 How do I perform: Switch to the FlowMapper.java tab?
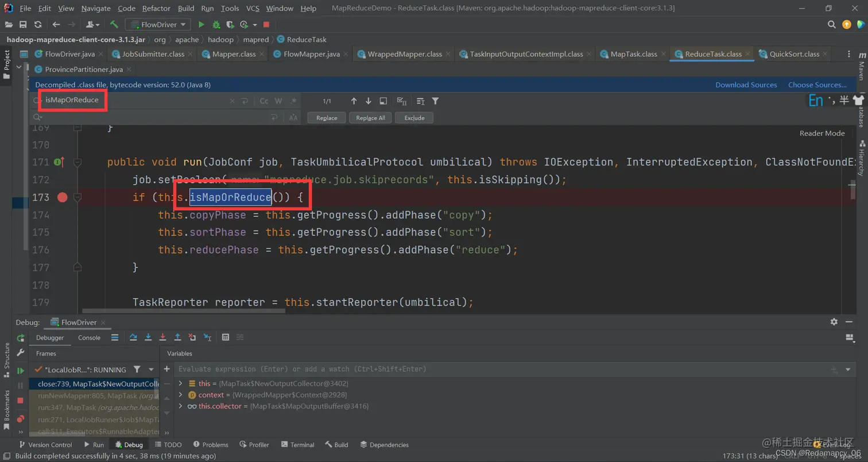312,54
